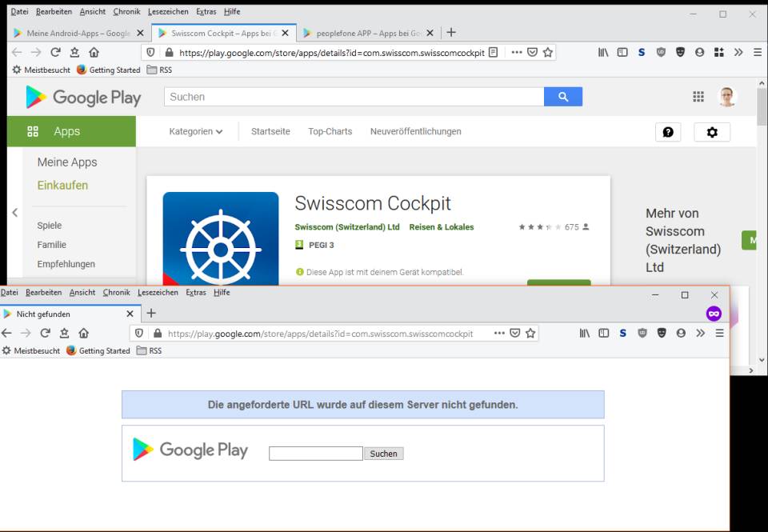Viewport: 768px width, 532px height.
Task: Expand the toolbar overflow chevron in the Swisscom Cockpit window
Action: (x=738, y=53)
